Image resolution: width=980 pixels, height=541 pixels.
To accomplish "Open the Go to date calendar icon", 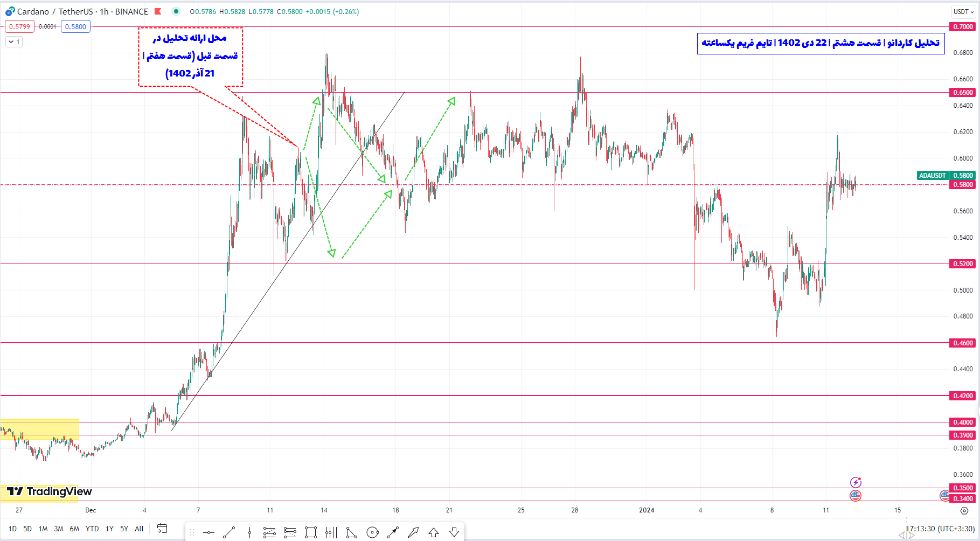I will point(162,529).
